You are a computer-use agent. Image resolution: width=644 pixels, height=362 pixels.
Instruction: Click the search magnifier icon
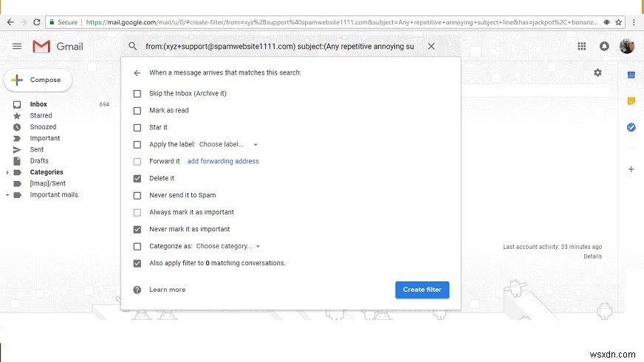(132, 46)
